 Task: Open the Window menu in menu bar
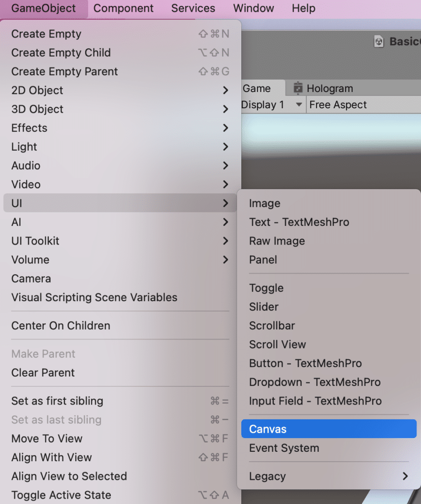pos(254,8)
